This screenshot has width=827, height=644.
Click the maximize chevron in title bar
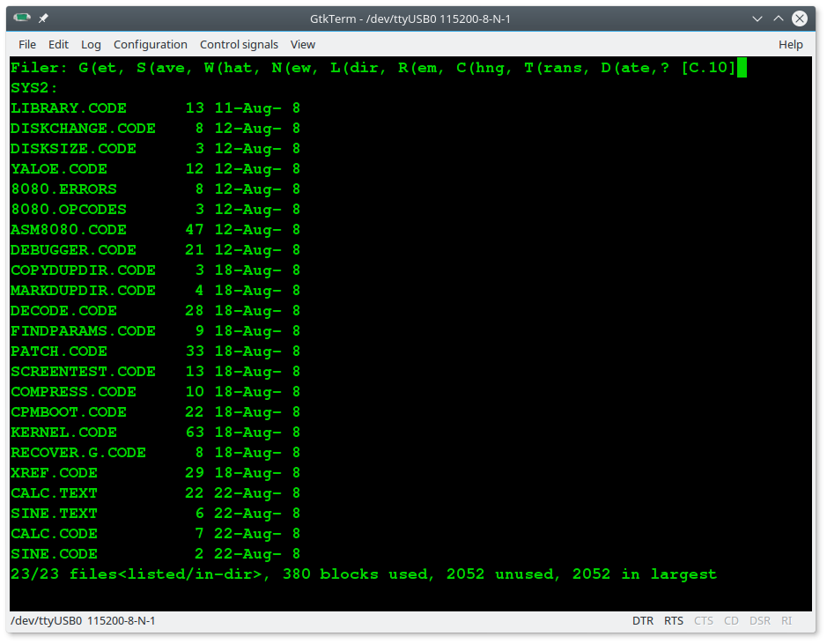(x=779, y=19)
